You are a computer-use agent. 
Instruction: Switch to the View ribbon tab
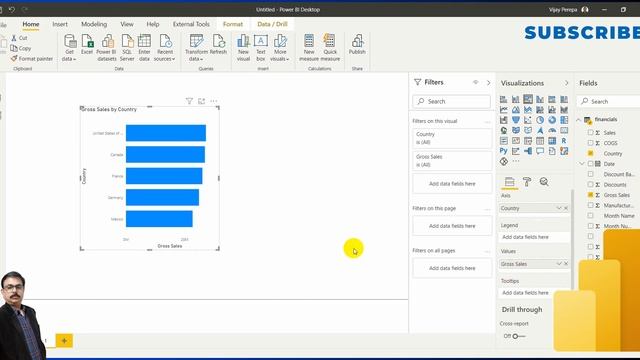coord(127,24)
